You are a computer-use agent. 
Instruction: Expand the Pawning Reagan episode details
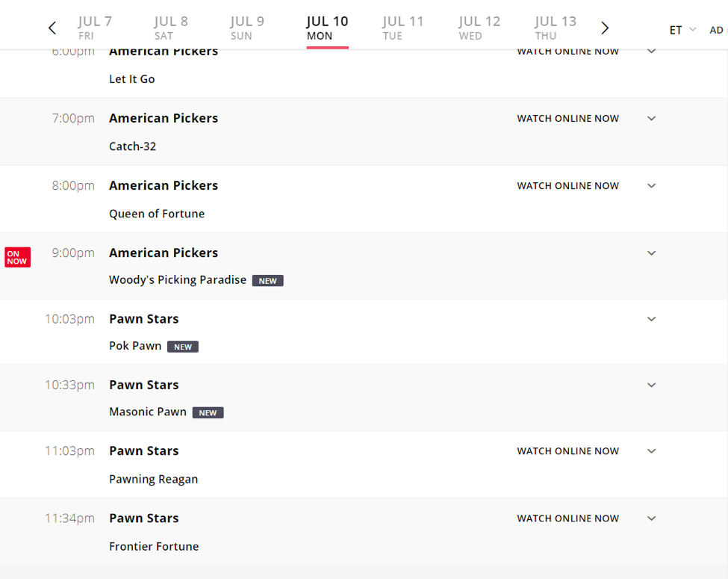point(651,451)
